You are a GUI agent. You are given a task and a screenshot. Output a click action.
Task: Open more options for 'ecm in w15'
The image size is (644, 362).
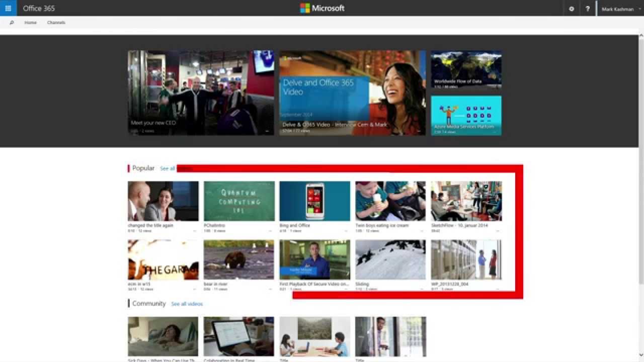[195, 290]
